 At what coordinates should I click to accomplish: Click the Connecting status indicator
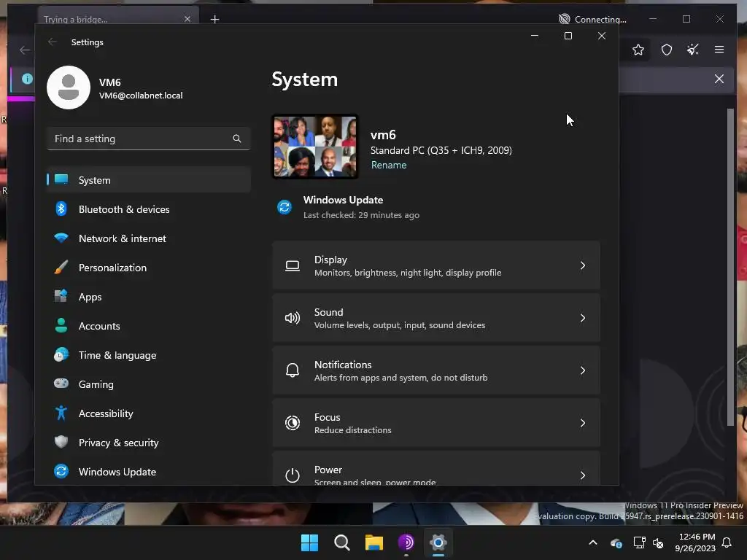[x=592, y=19]
